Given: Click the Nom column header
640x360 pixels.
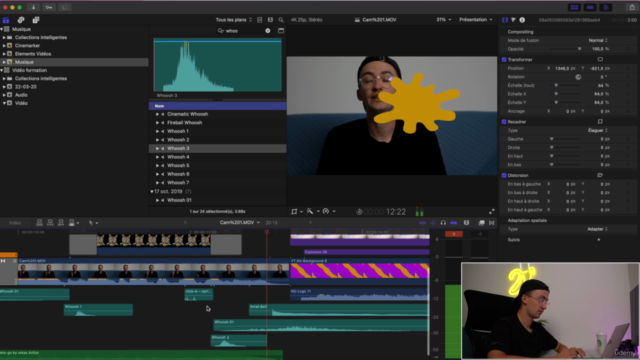Looking at the screenshot, I should point(217,106).
